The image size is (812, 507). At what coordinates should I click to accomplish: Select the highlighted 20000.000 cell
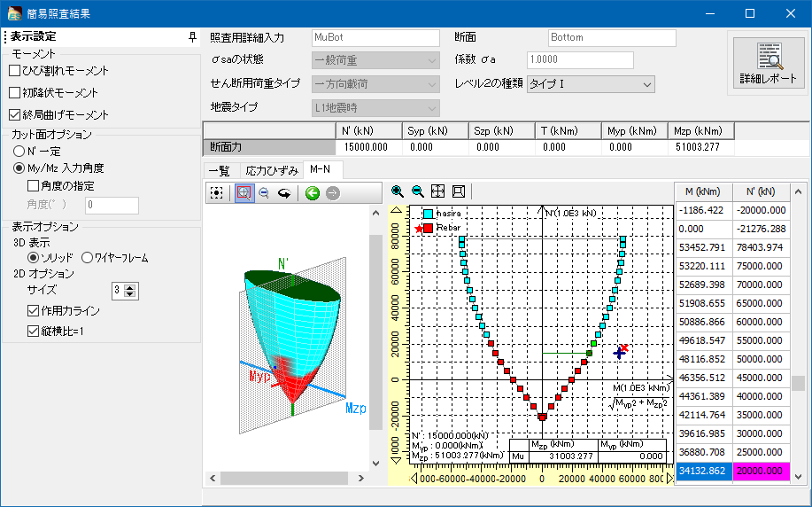click(x=762, y=472)
